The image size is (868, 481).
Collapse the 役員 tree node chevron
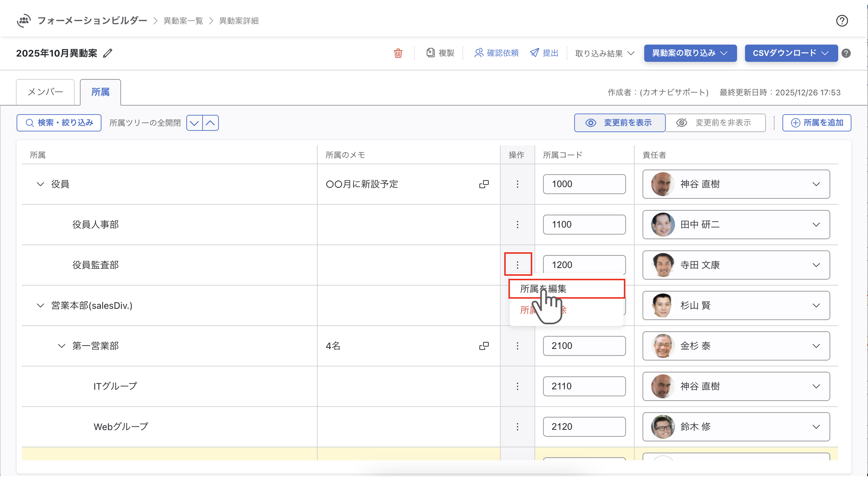pos(40,184)
